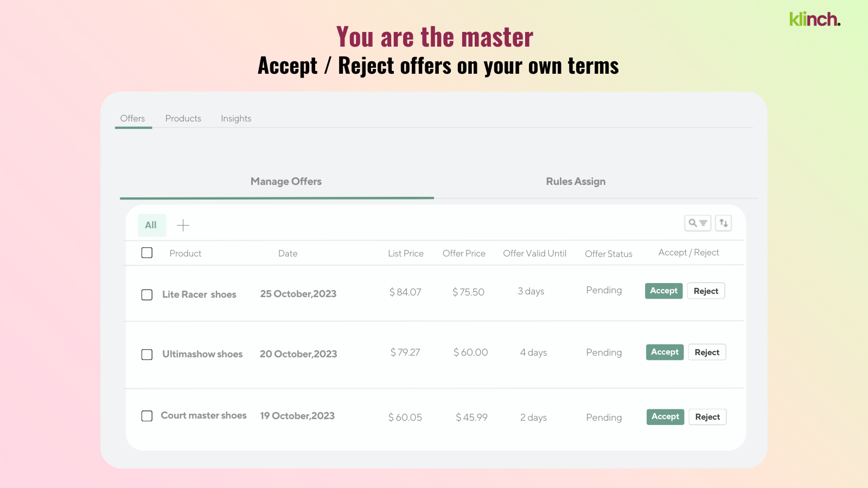Tick the Court master shoes checkbox
The height and width of the screenshot is (488, 868).
[147, 416]
